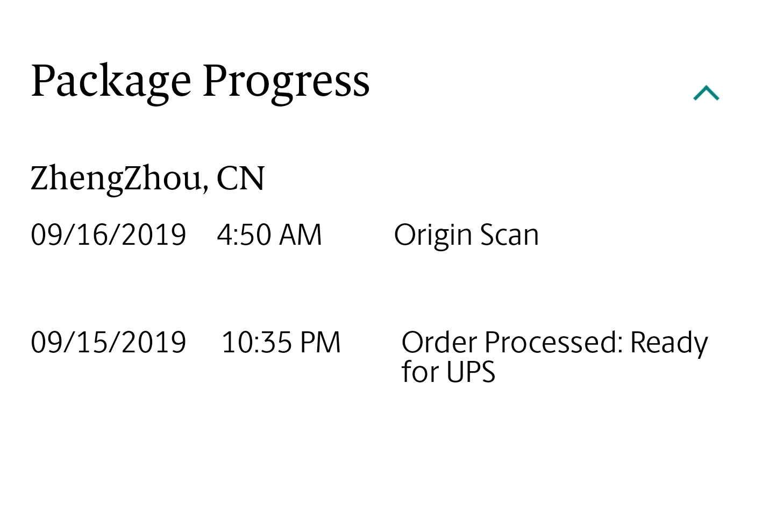762x532 pixels.
Task: Click the word Scan in status
Action: click(x=509, y=235)
